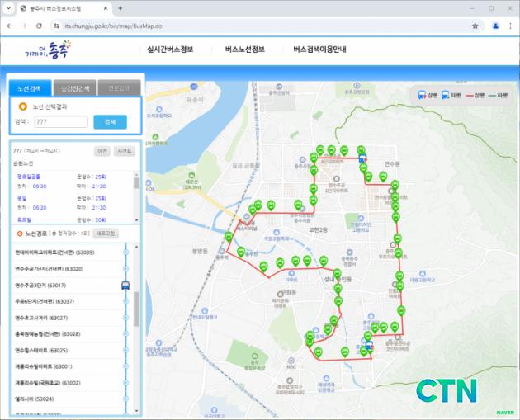Screen dimensions: 520x420
Task: Open the Chrome profile avatar icon
Action: pos(495,26)
